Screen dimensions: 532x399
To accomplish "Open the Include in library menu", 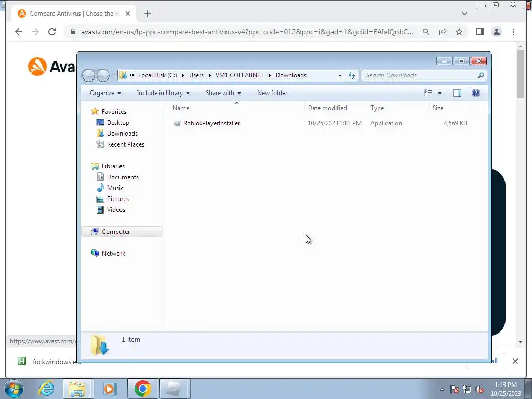I will (163, 93).
